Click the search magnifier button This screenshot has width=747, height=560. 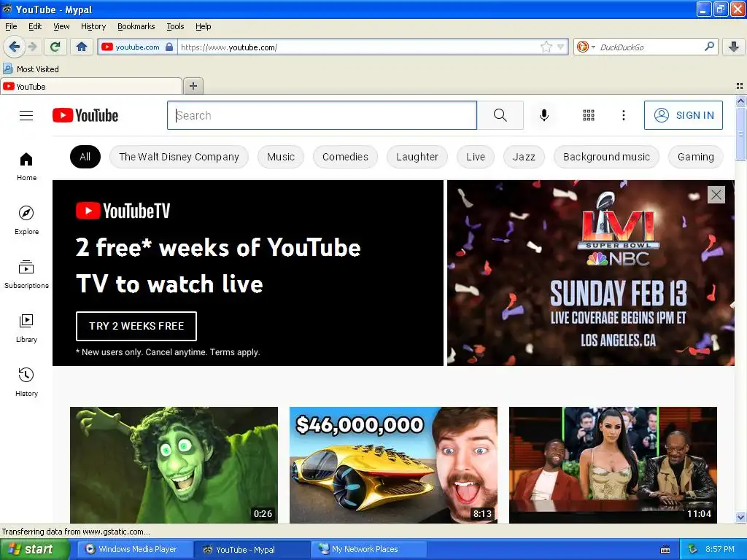pyautogui.click(x=500, y=115)
